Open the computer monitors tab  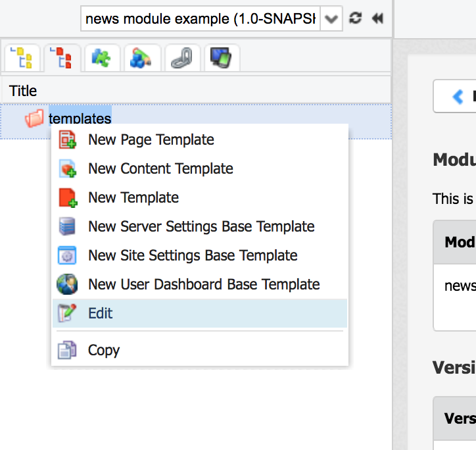click(x=221, y=58)
